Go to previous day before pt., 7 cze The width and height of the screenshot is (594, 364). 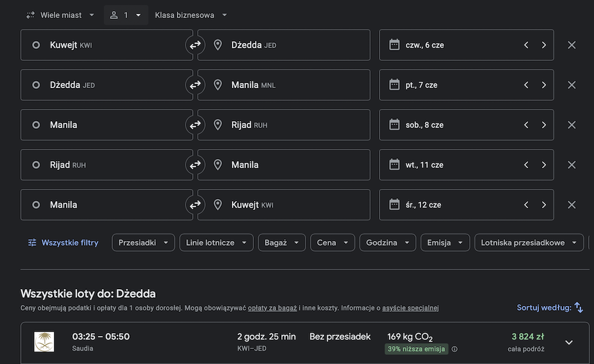[526, 85]
